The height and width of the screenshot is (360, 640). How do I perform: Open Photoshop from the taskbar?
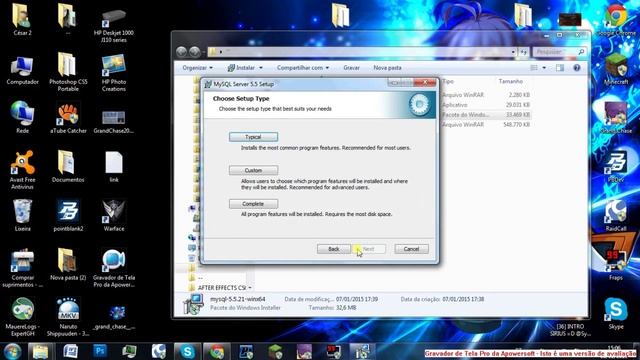click(x=100, y=351)
